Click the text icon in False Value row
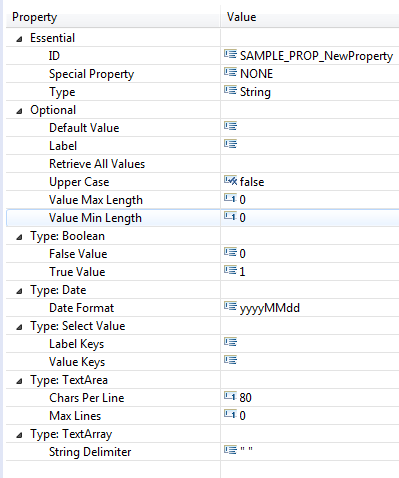This screenshot has width=399, height=478. 230,252
